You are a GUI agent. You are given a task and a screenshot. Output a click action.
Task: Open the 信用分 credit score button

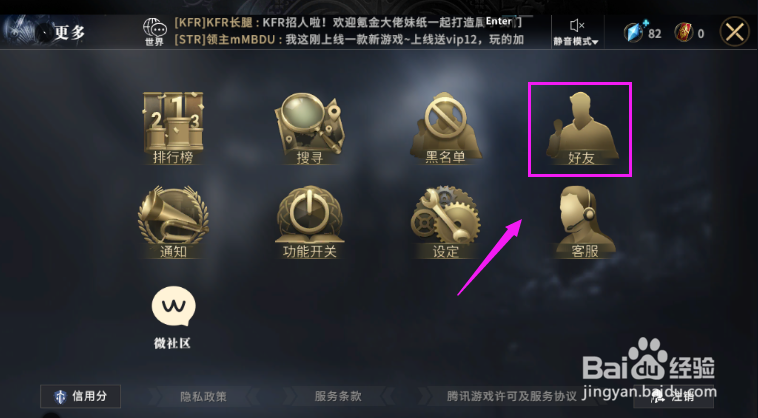pyautogui.click(x=81, y=396)
